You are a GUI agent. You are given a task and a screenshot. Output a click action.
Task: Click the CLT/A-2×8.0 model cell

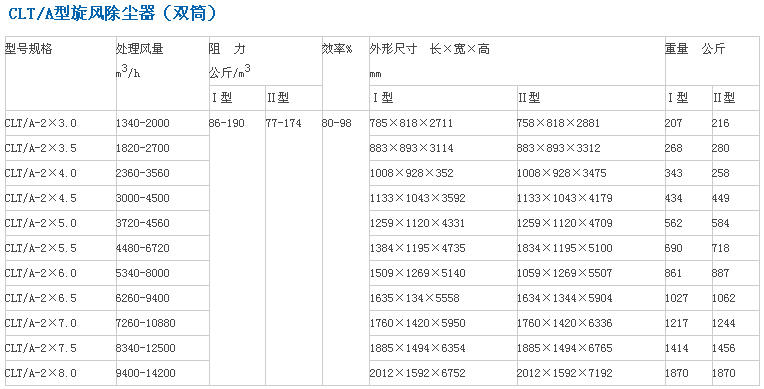tap(40, 373)
